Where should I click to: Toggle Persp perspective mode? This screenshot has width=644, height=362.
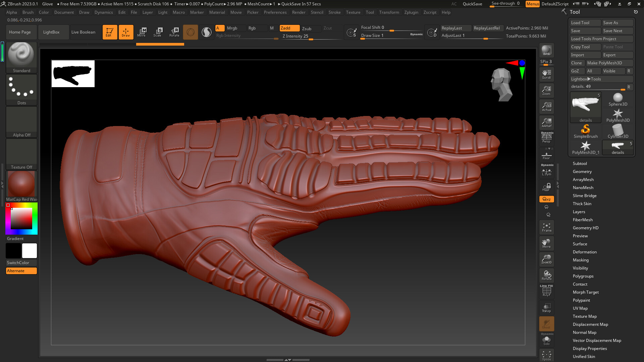546,138
